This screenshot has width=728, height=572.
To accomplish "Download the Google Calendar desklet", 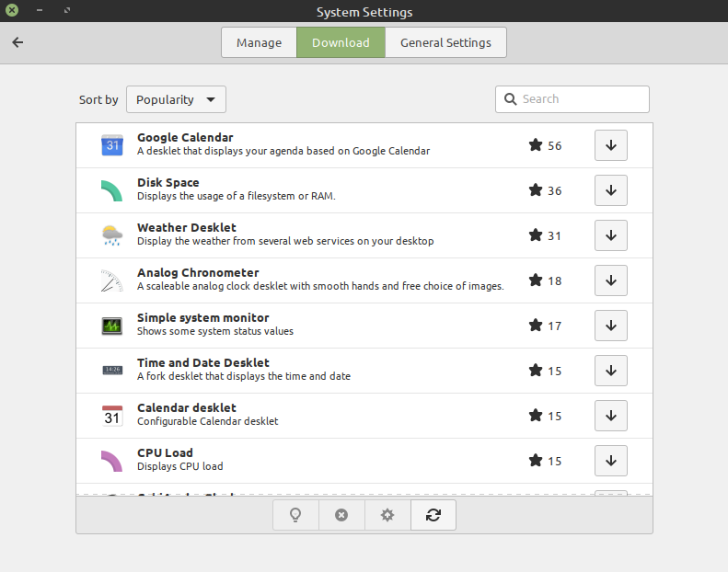I will tap(611, 145).
